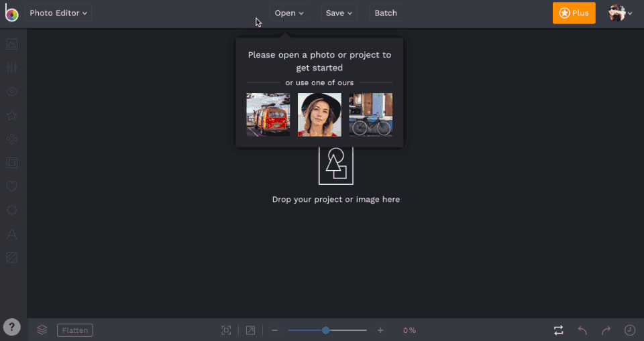Open the Frames panel icon

pos(12,163)
